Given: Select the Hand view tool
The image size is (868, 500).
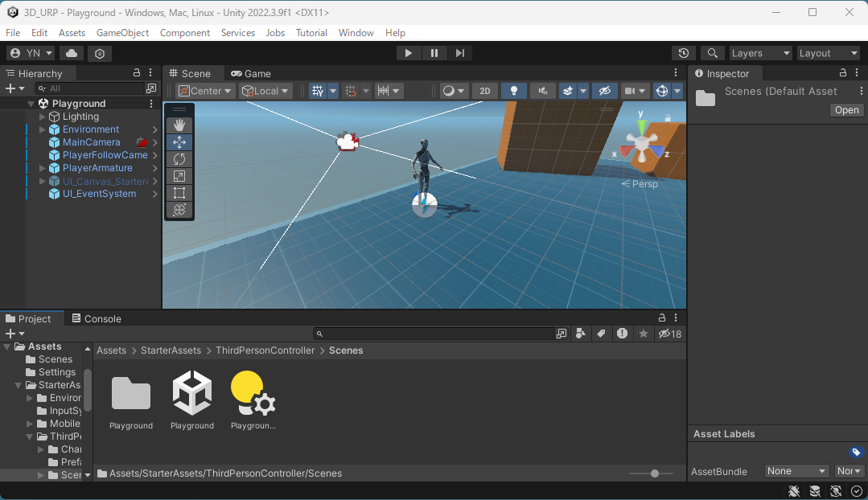Looking at the screenshot, I should pyautogui.click(x=179, y=125).
